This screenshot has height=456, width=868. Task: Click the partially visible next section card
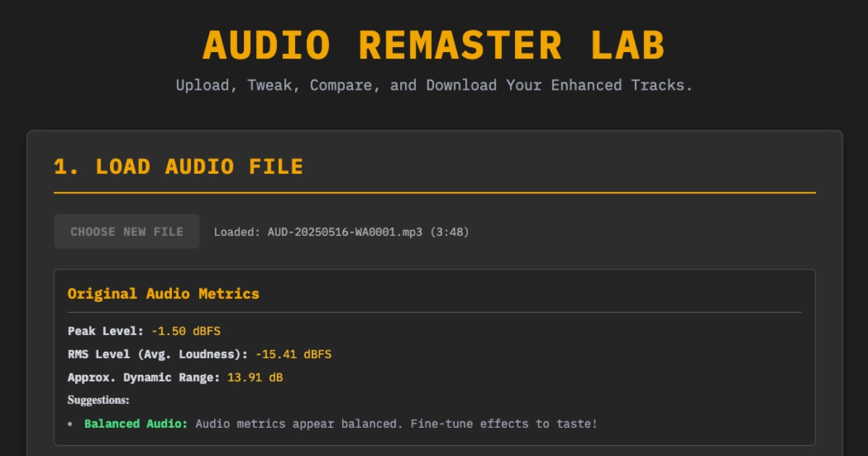pyautogui.click(x=434, y=452)
